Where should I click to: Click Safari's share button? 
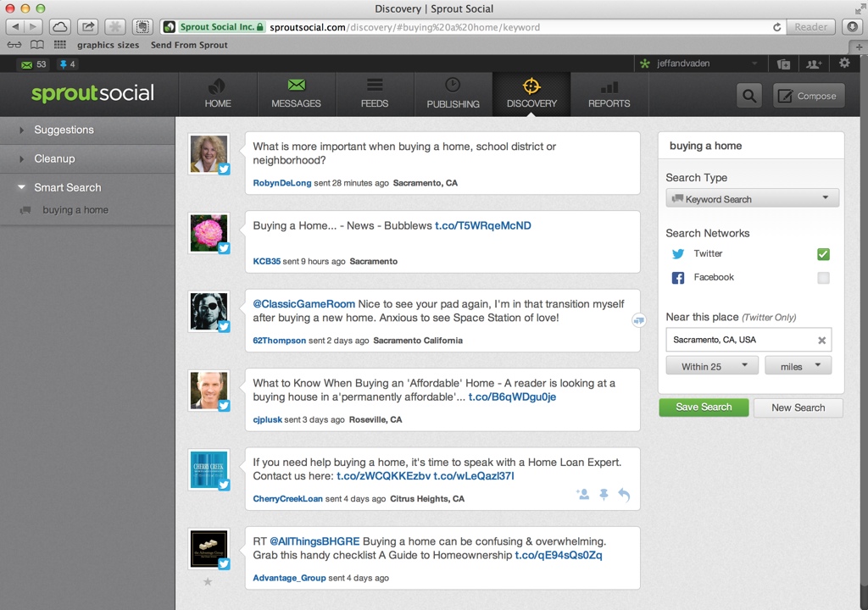(x=87, y=26)
